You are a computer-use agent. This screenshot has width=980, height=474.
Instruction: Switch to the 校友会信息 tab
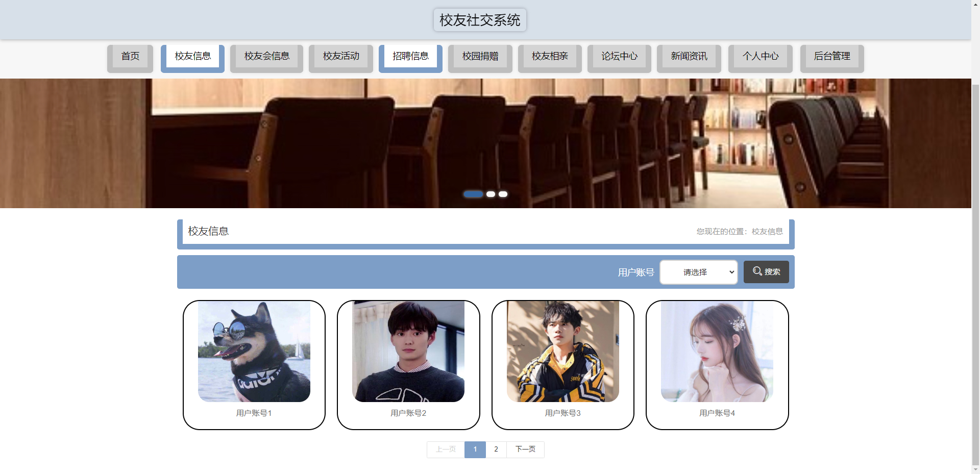pyautogui.click(x=266, y=56)
